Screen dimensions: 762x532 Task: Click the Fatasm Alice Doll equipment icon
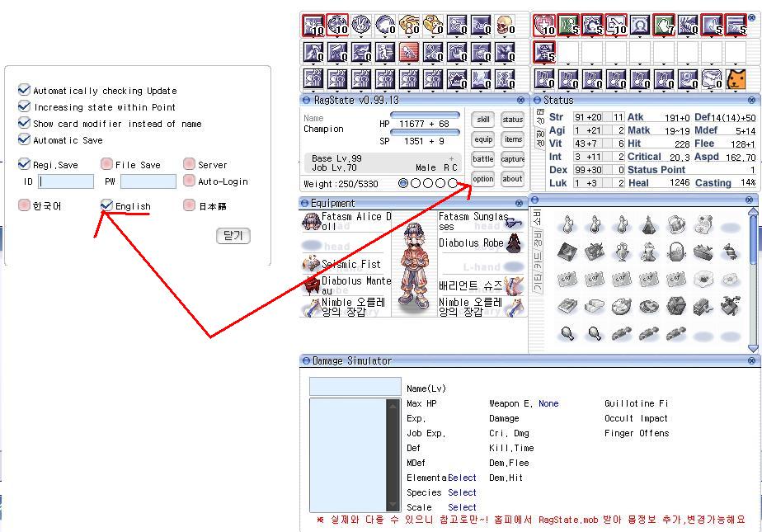click(x=311, y=222)
